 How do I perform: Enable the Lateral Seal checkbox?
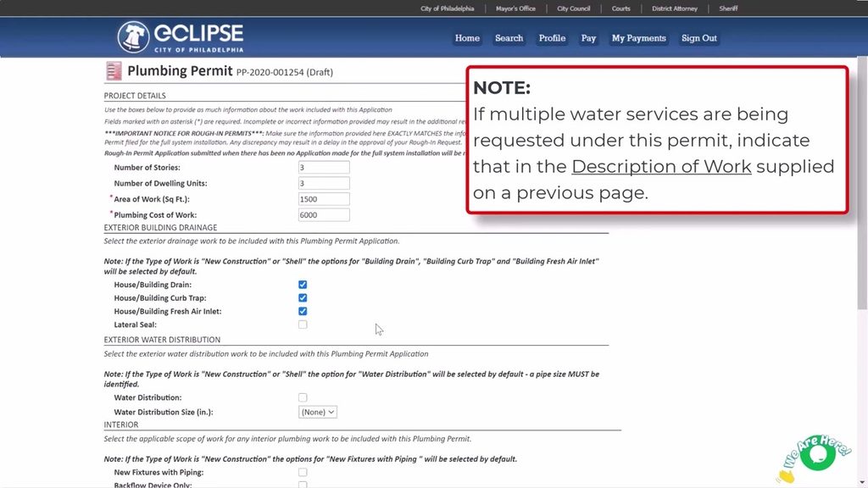(303, 324)
